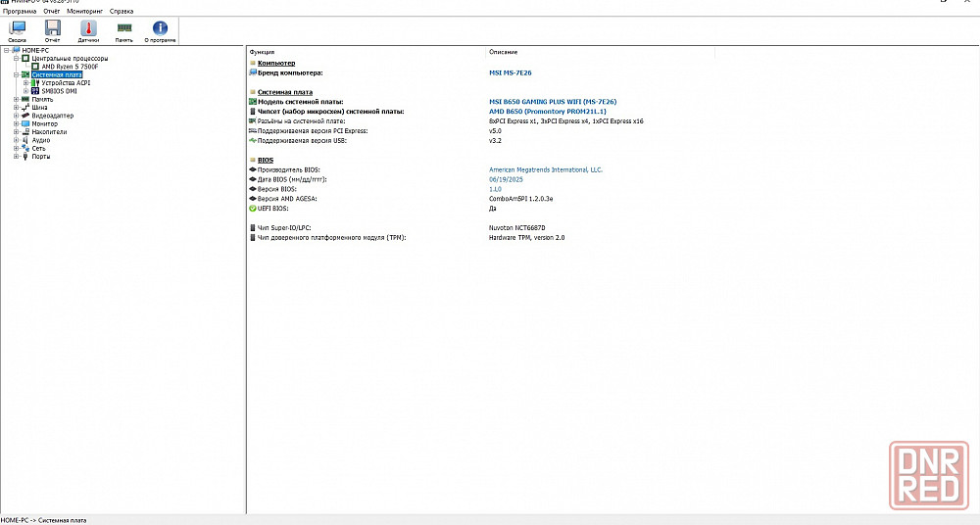This screenshot has width=980, height=525.
Task: Click the MSI MS-7E26 brand value
Action: point(510,72)
